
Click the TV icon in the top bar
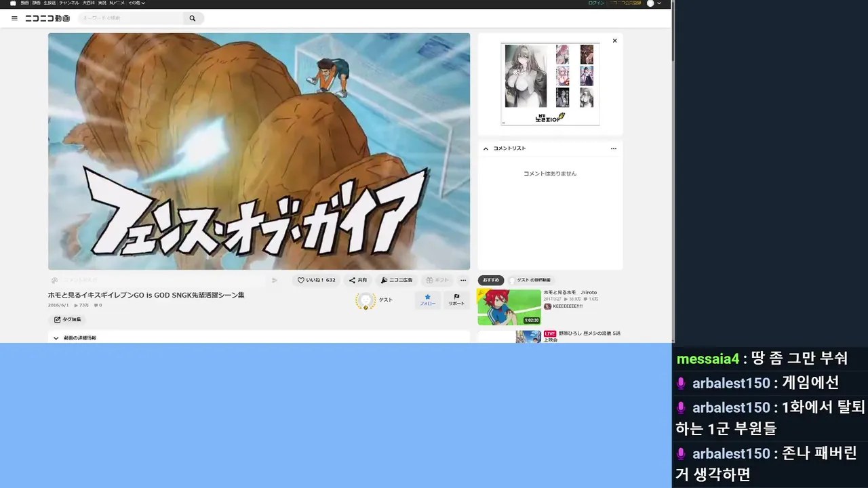point(13,3)
